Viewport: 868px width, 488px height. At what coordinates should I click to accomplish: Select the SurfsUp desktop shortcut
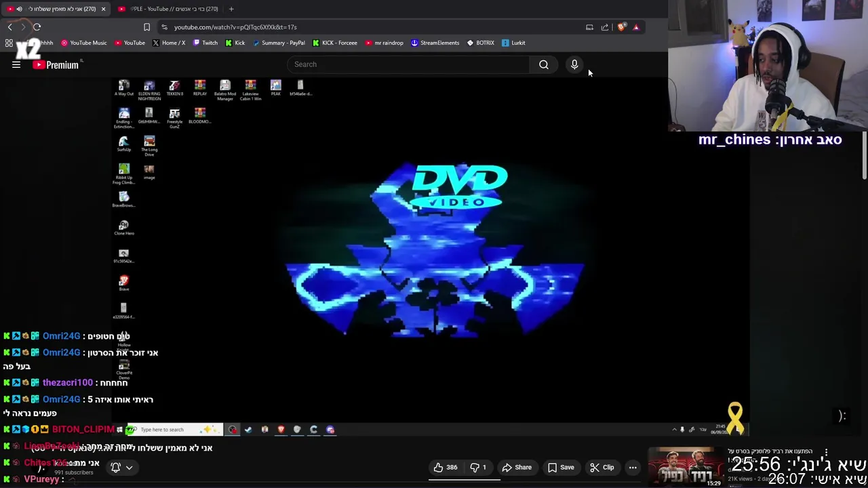pos(123,144)
